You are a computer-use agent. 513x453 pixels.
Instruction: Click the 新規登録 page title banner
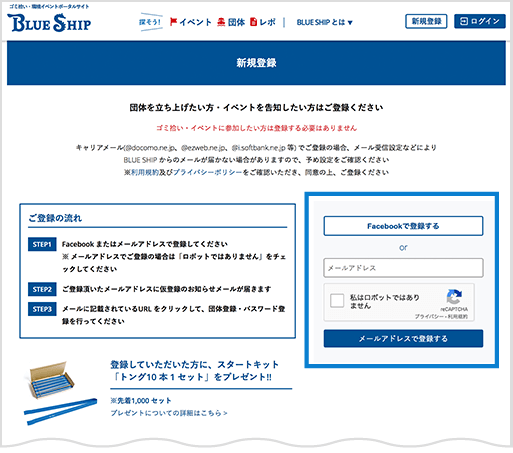pos(256,63)
